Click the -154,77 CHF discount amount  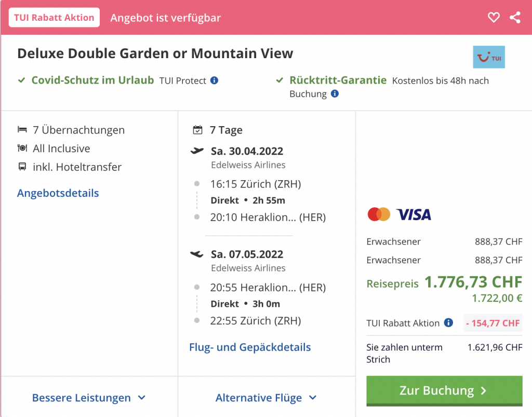point(493,323)
